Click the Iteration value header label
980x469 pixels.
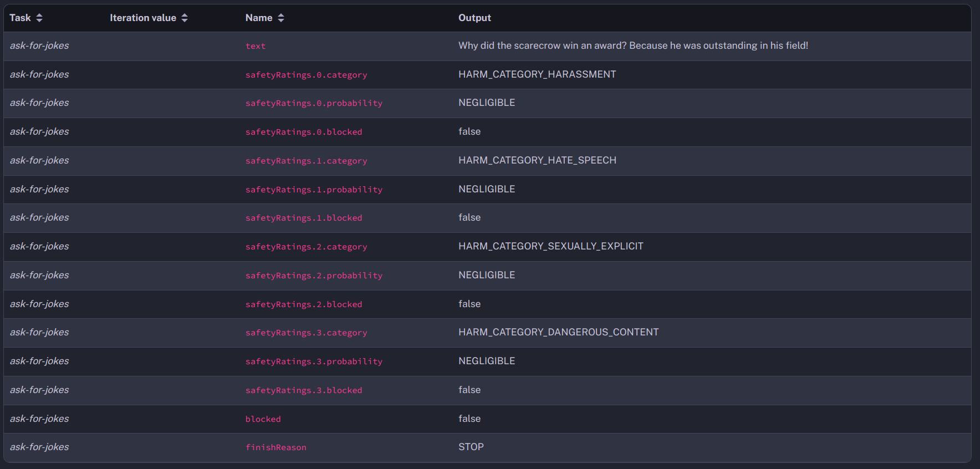pos(143,18)
